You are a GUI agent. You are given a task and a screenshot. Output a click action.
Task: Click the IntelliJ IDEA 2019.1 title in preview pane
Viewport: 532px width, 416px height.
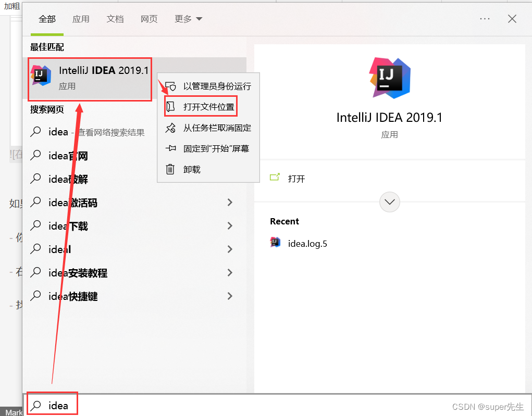click(x=390, y=118)
